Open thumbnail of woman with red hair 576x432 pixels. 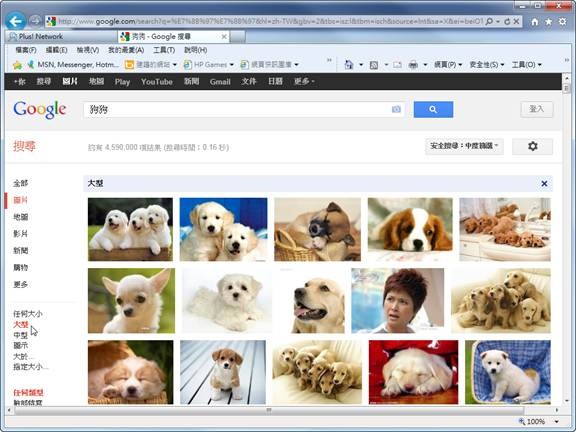point(397,300)
